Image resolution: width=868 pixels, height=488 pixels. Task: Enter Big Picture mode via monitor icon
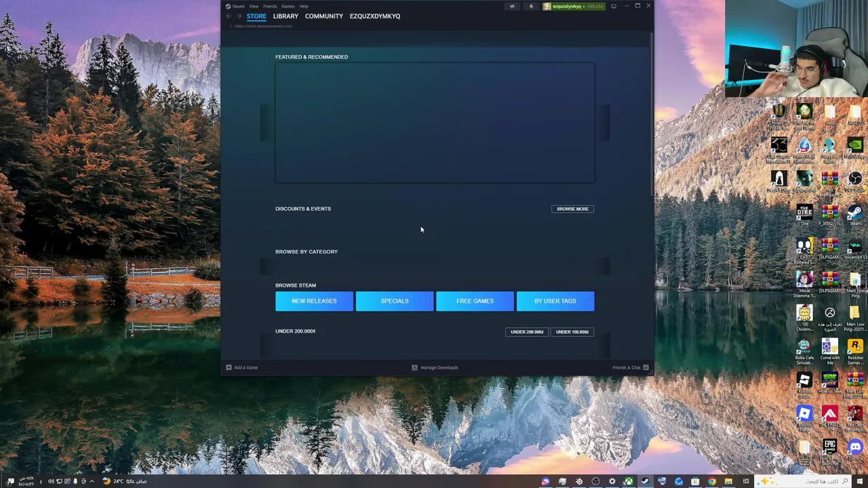tap(614, 6)
